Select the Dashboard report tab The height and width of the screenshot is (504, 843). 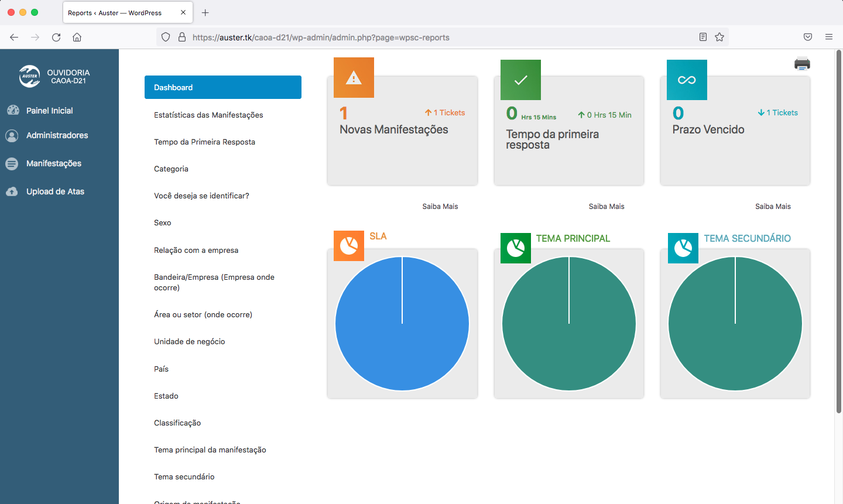click(222, 87)
